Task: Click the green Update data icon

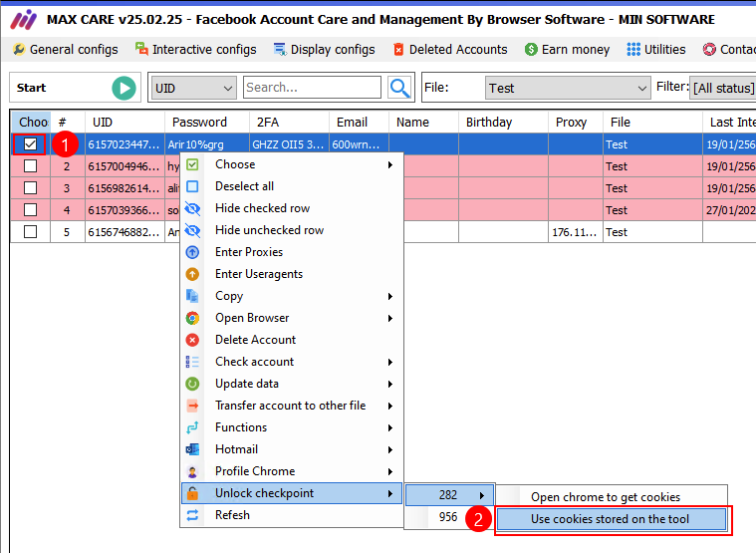Action: 192,384
